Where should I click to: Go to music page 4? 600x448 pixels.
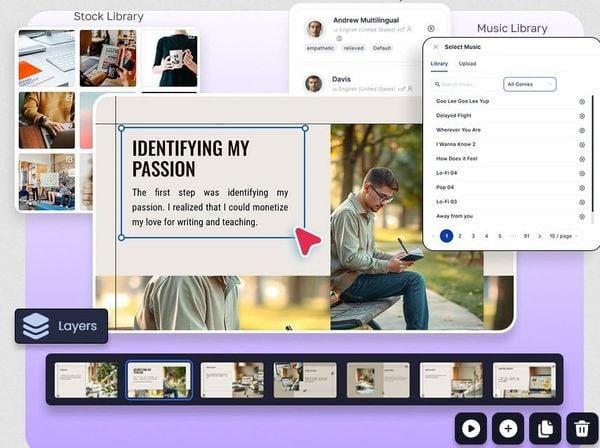coord(486,236)
